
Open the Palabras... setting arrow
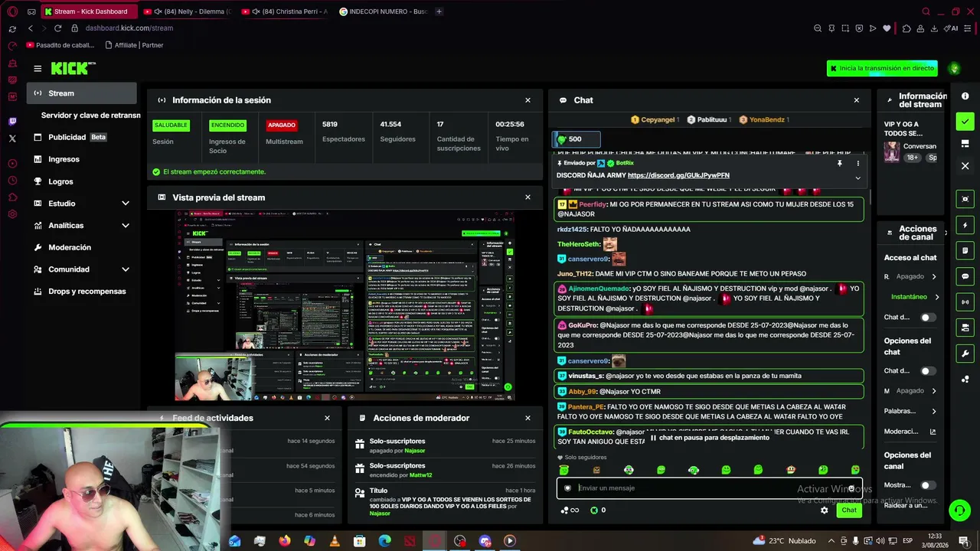933,412
